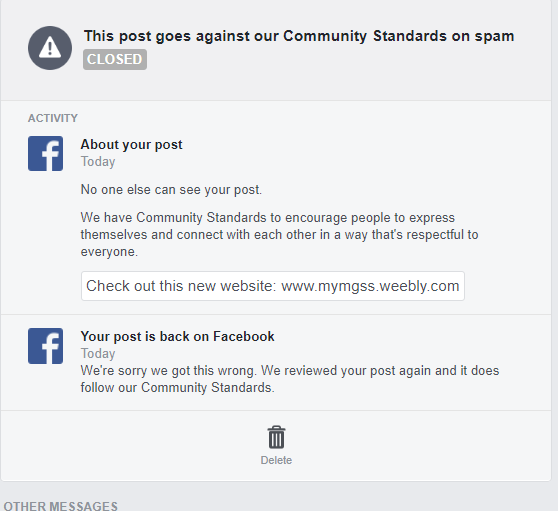Click the We have Community Standards paragraph
This screenshot has width=558, height=511.
(x=279, y=235)
